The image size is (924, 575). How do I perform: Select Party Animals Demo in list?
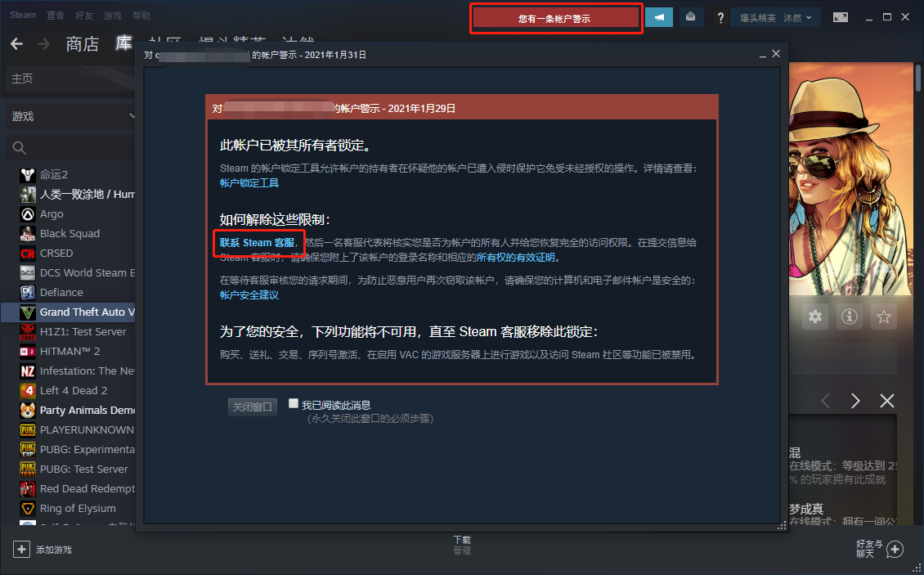click(x=87, y=410)
